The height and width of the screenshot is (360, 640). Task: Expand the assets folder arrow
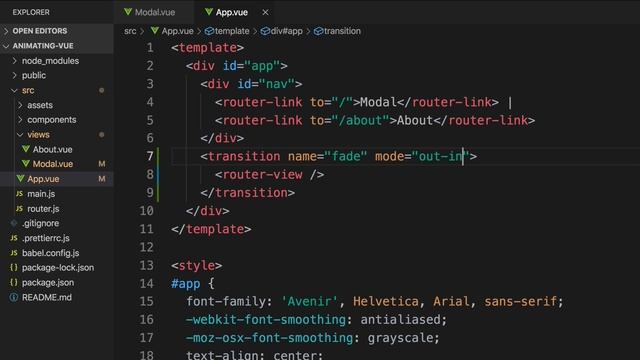[x=20, y=105]
